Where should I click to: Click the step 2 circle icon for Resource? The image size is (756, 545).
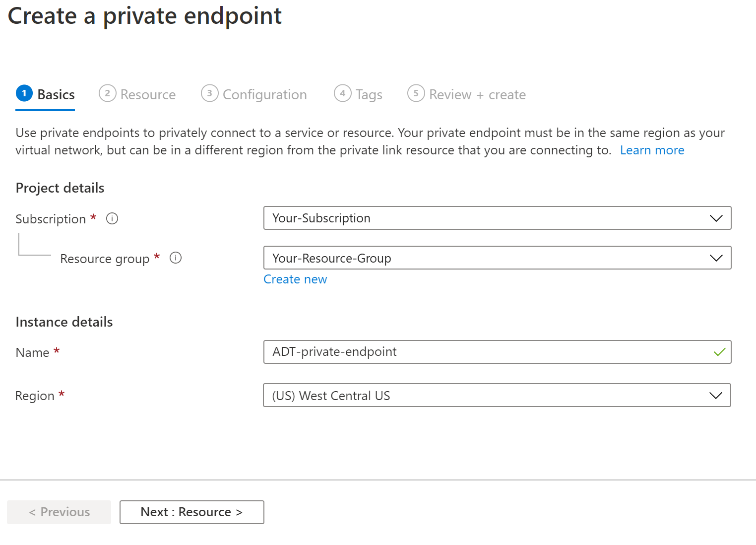point(108,93)
